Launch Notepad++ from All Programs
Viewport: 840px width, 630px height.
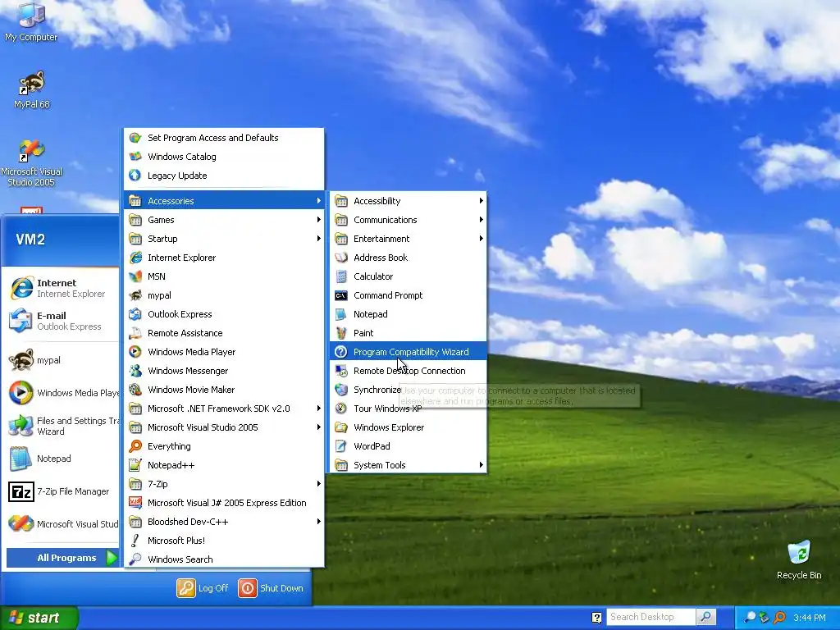224,465
